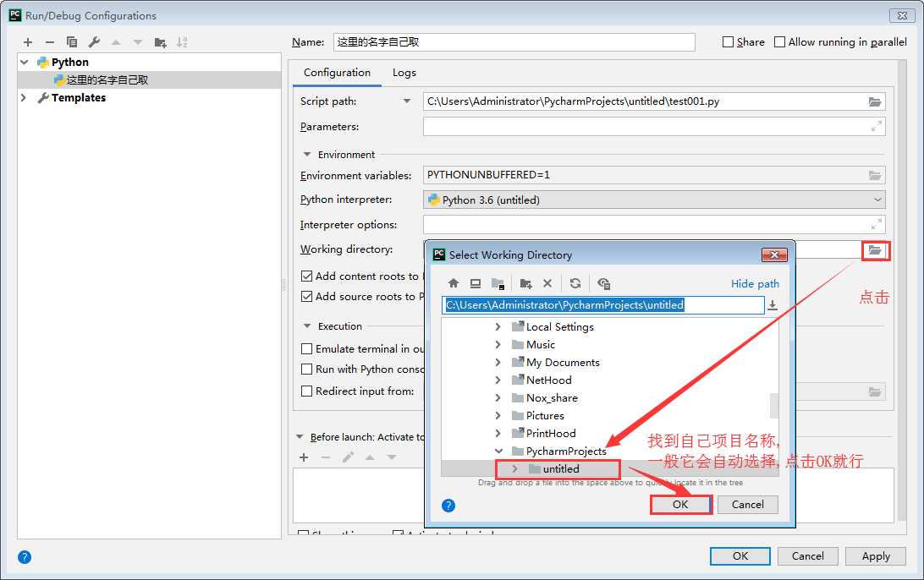Enable Run with Python console checkbox
The image size is (924, 580).
[x=306, y=369]
